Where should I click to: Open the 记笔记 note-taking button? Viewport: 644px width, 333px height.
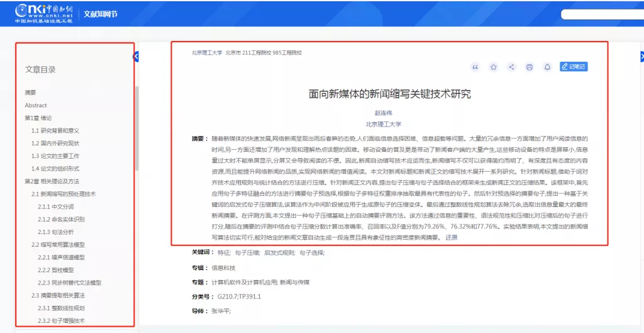pos(574,67)
